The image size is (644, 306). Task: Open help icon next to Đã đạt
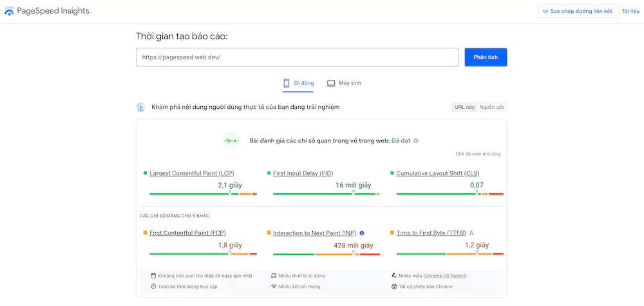[x=415, y=141]
